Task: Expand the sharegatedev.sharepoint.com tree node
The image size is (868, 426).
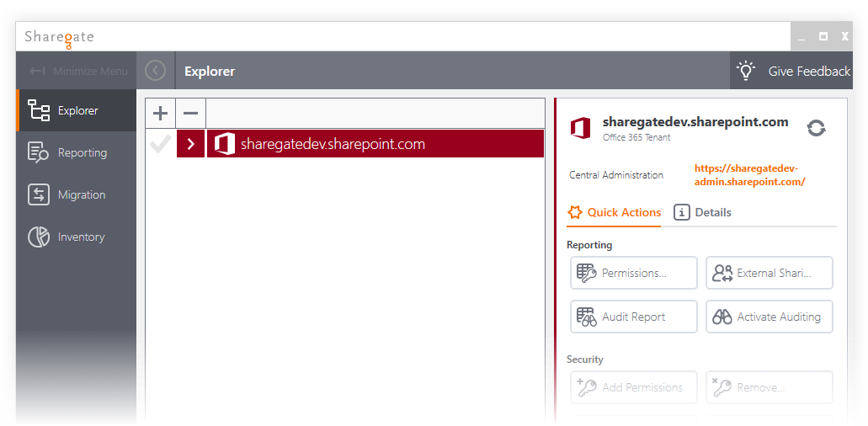Action: 190,144
